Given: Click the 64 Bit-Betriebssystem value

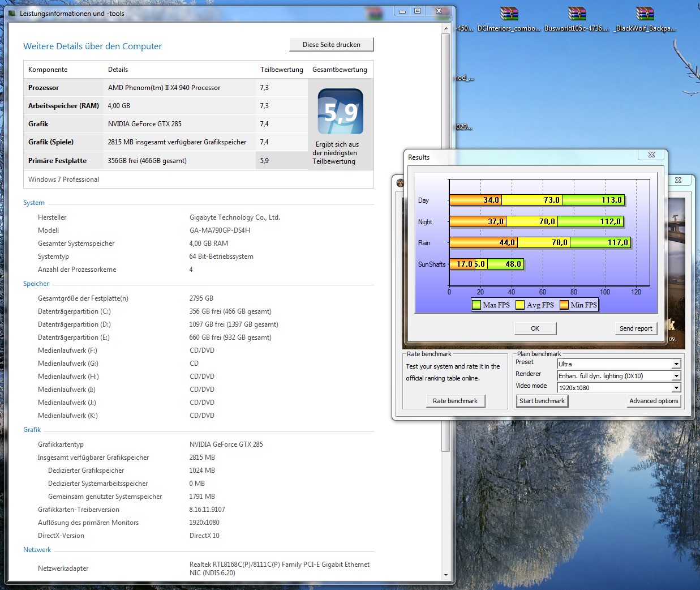Looking at the screenshot, I should [x=221, y=256].
